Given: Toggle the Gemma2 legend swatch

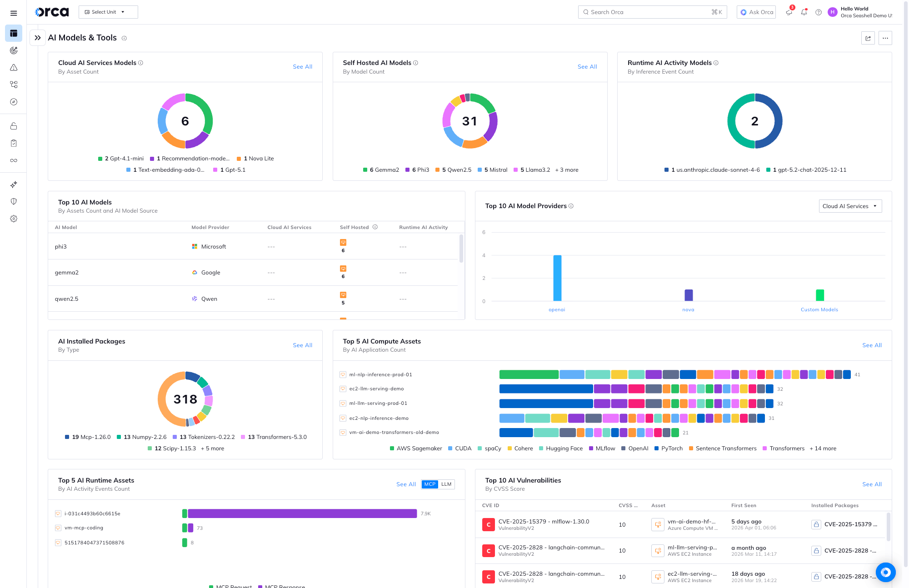Looking at the screenshot, I should pos(365,170).
